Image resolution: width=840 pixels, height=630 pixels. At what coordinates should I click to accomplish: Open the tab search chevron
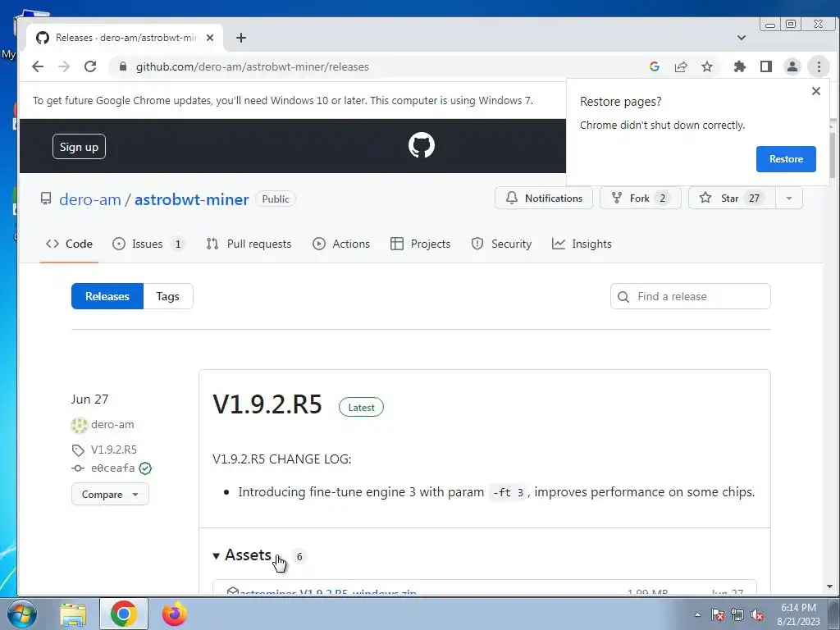(x=742, y=38)
